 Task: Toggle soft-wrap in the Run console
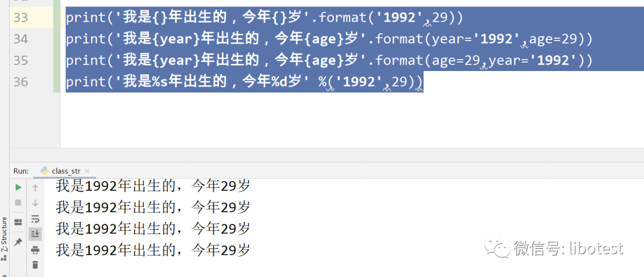coord(35,218)
